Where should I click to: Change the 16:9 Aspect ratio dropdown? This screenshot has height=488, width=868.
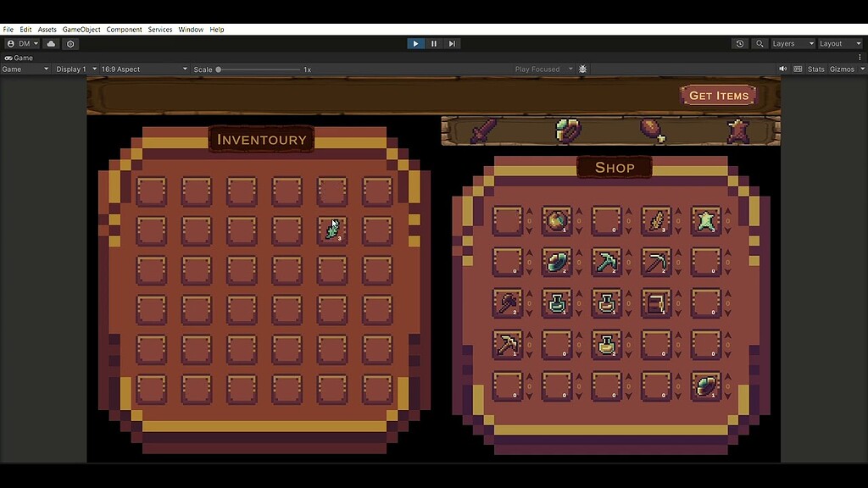144,69
